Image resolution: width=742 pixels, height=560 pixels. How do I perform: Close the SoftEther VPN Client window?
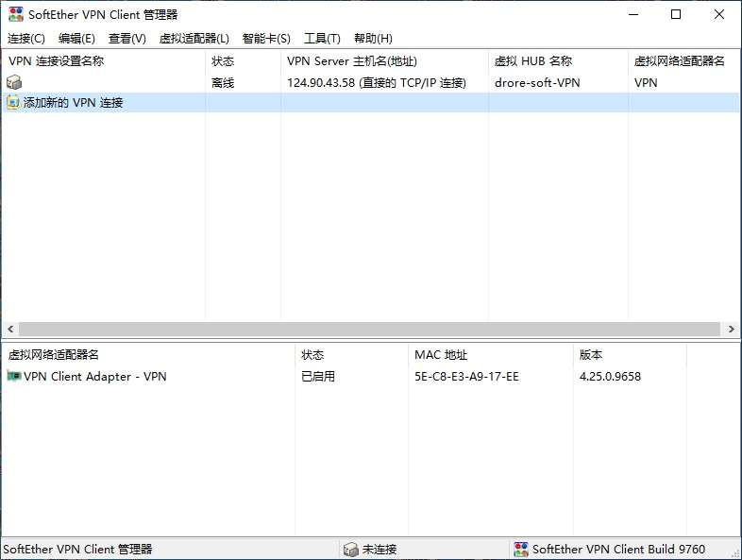719,14
